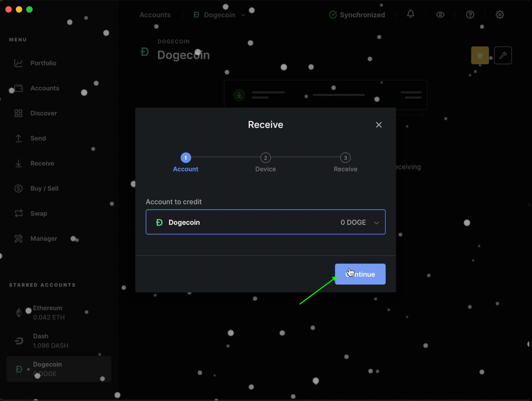Open starred Dash account
532x401 pixels.
(x=59, y=341)
